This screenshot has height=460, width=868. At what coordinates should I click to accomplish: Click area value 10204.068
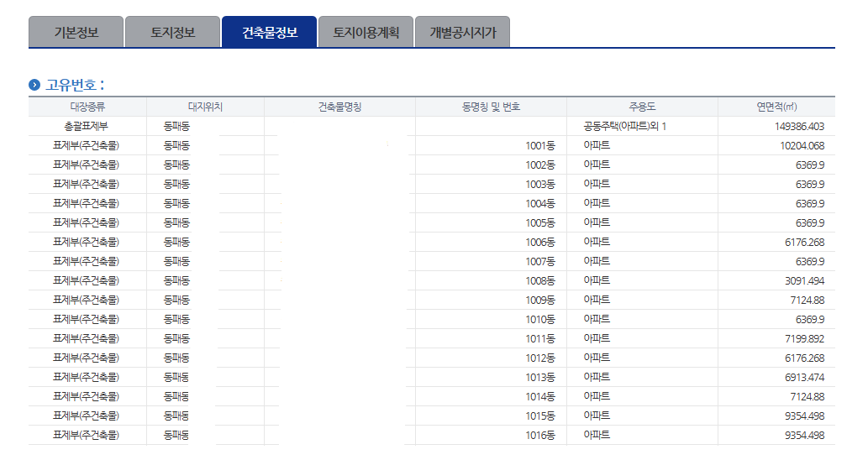(802, 145)
